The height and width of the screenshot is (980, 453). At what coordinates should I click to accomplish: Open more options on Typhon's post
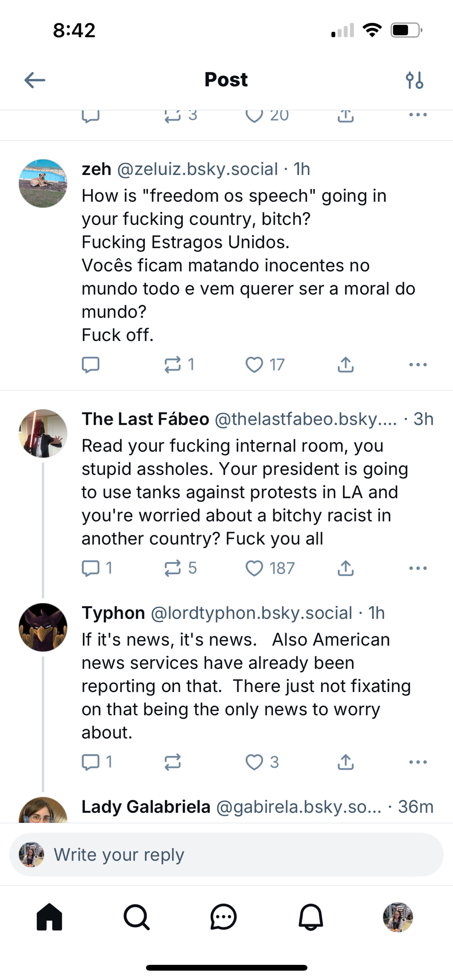click(418, 762)
